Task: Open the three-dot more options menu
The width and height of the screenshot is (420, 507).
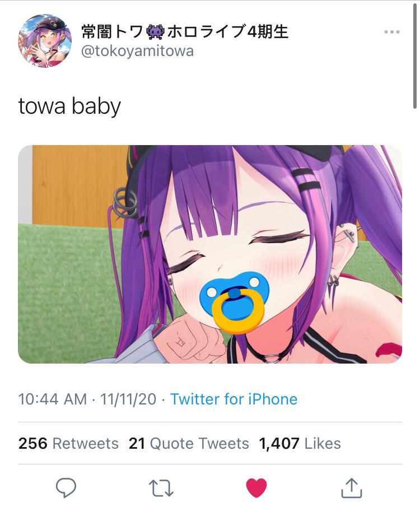Action: [392, 32]
